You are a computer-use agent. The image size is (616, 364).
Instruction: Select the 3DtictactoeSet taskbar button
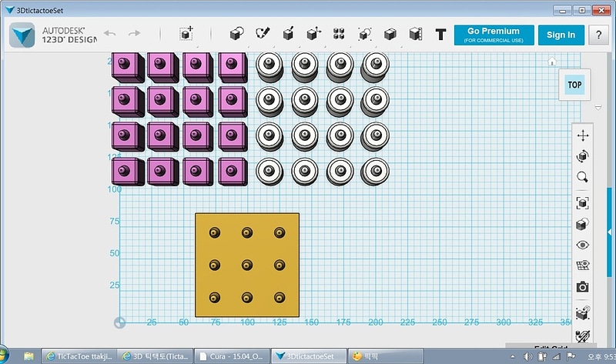click(x=310, y=356)
